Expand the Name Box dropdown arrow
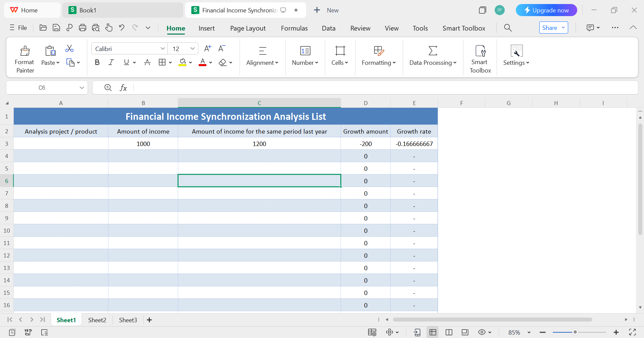644x338 pixels. pos(82,88)
